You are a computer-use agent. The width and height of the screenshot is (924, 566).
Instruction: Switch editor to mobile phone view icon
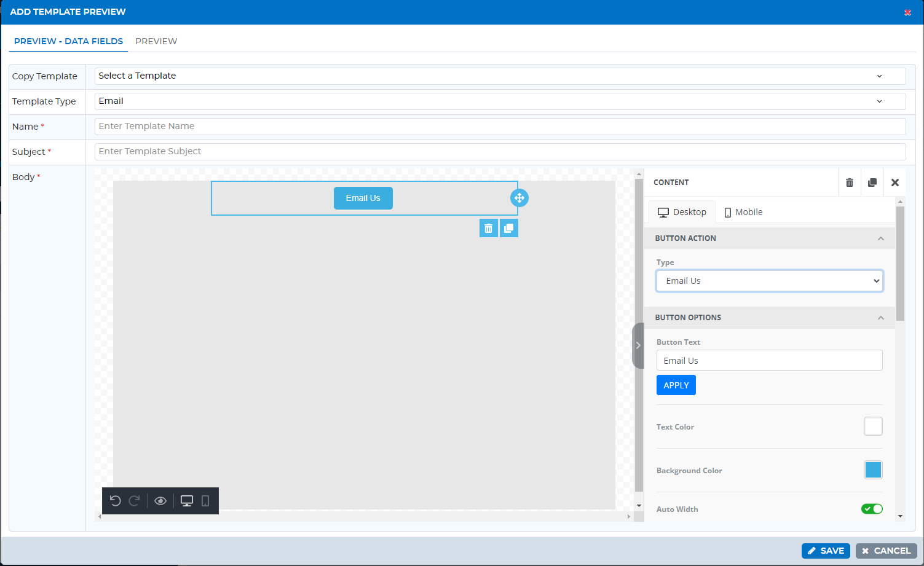pos(205,501)
